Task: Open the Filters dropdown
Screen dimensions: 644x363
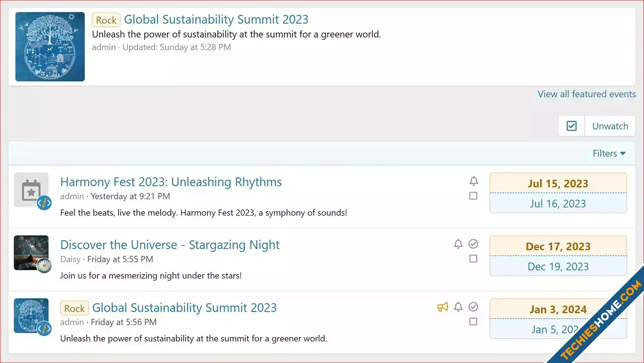Action: click(x=609, y=154)
